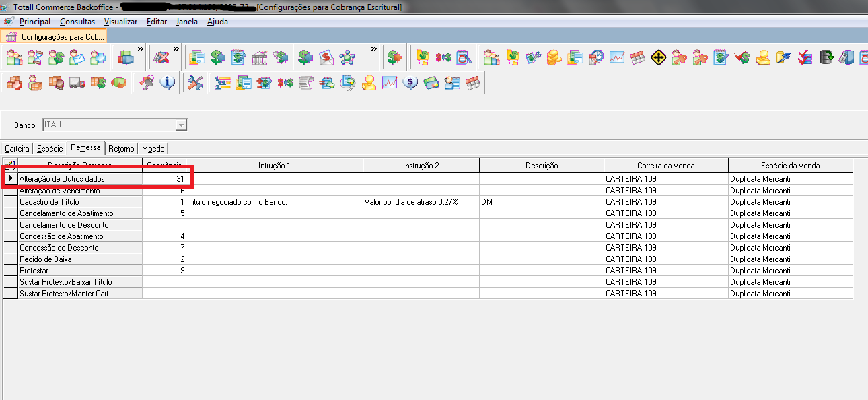Click the envelope with red S icon

[x=327, y=57]
